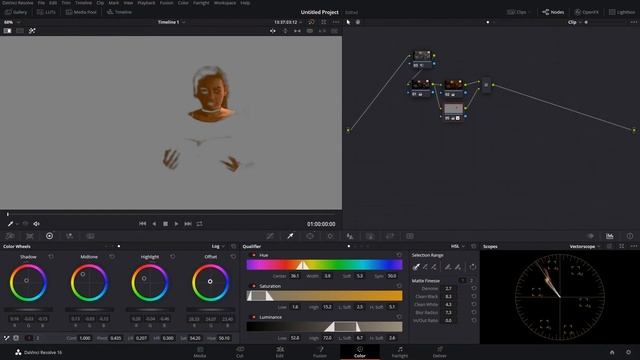Toggle the Luminance qualifier enable dot
640x360 pixels.
point(253,317)
